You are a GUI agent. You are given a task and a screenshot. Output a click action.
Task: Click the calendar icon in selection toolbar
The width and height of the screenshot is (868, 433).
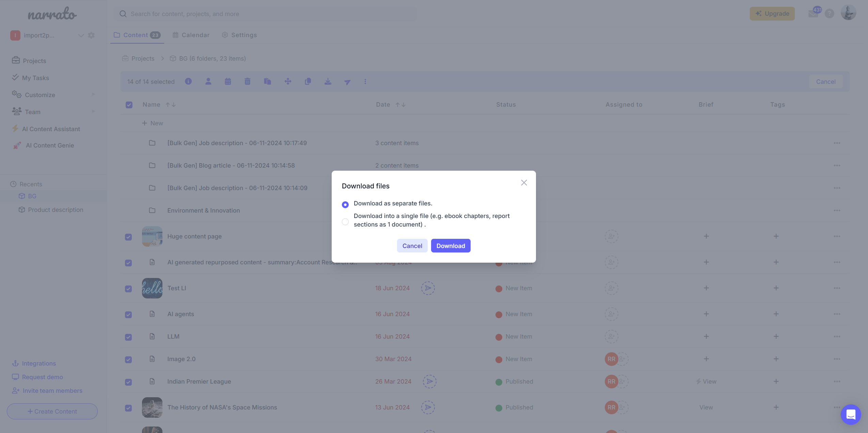228,81
